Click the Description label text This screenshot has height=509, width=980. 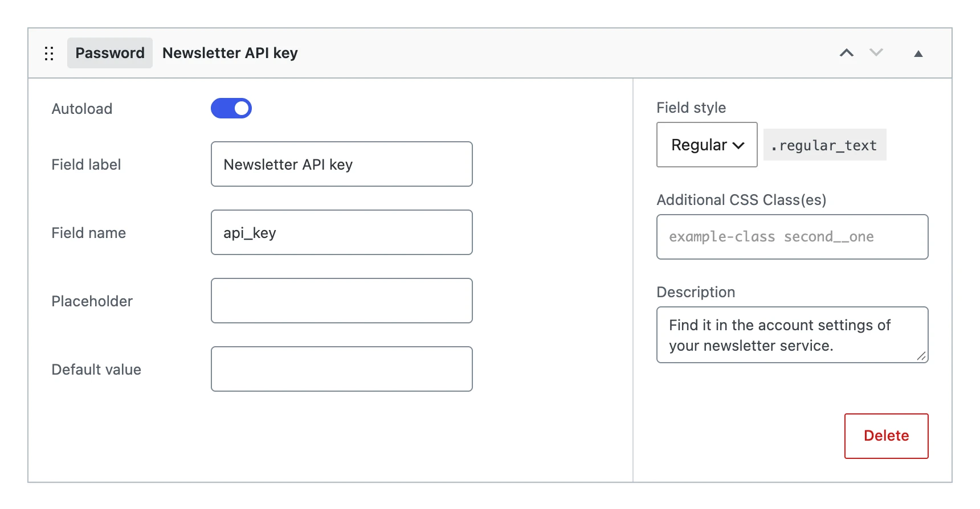coord(696,292)
